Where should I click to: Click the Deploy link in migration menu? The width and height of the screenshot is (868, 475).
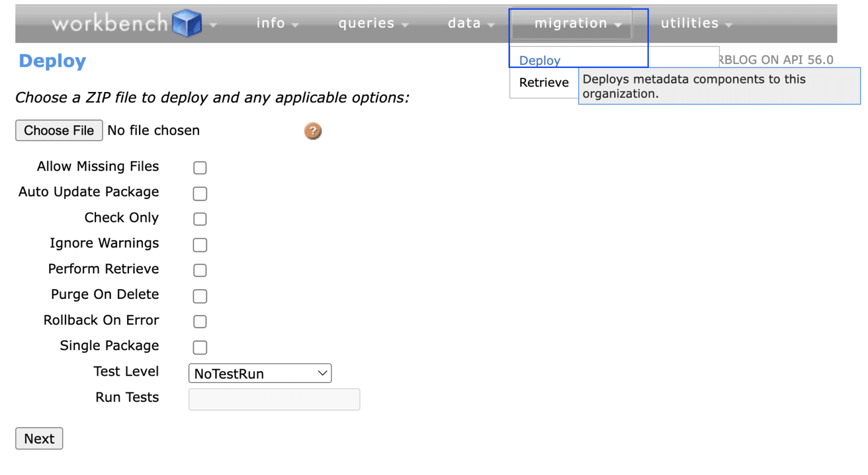click(540, 60)
